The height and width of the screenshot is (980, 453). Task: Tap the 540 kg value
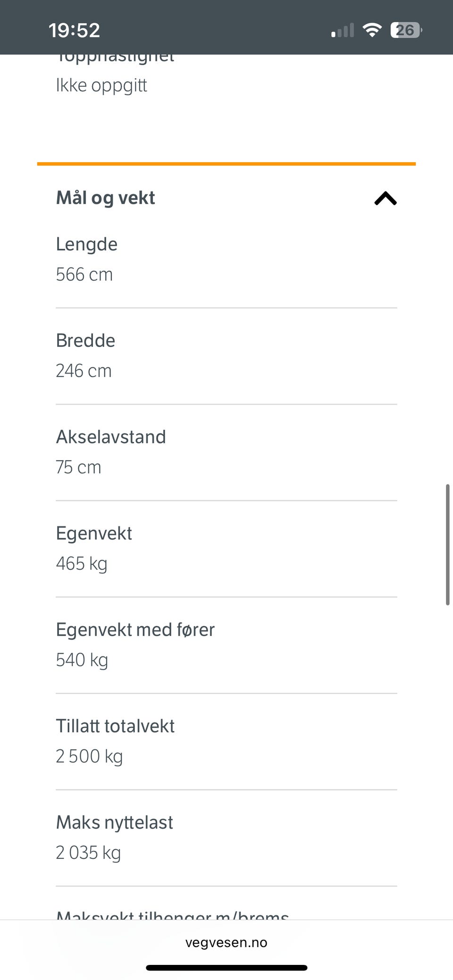tap(82, 660)
